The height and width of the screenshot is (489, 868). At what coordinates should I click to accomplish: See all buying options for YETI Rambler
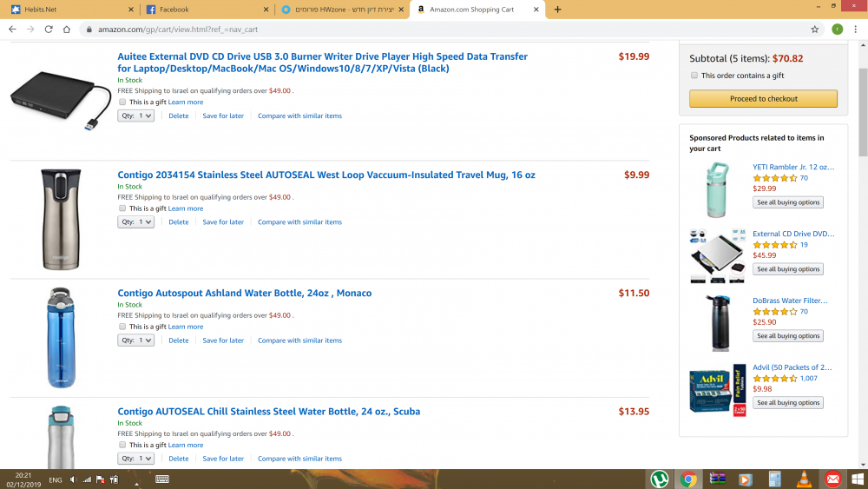788,202
